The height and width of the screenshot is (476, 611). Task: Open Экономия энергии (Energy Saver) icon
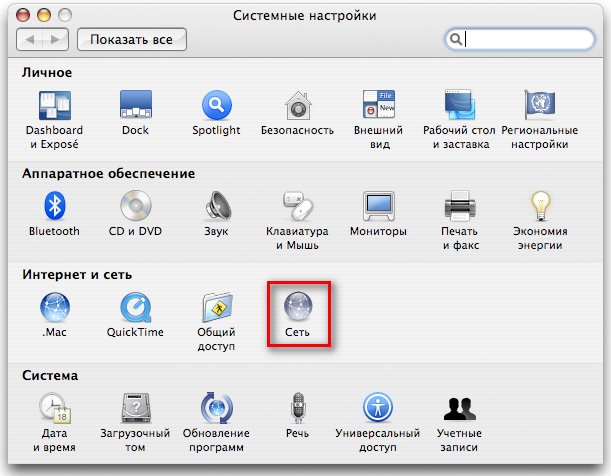(540, 206)
